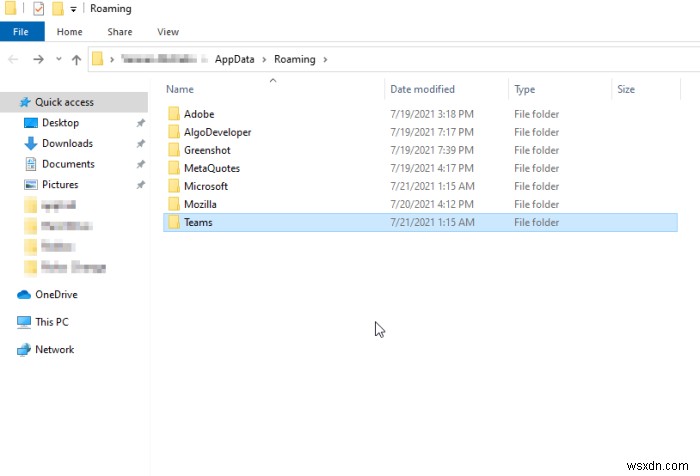Click the New folder quick access toolbar icon
This screenshot has height=476, width=700.
coord(58,8)
